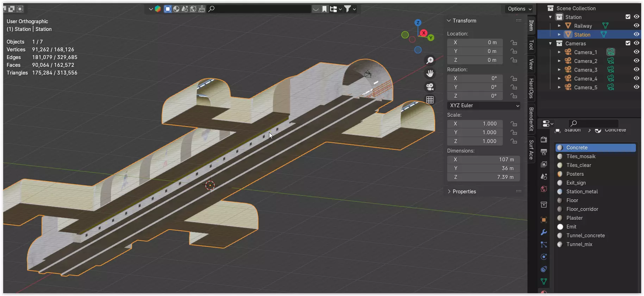The height and width of the screenshot is (296, 644).
Task: Lock the Location X value
Action: (514, 43)
